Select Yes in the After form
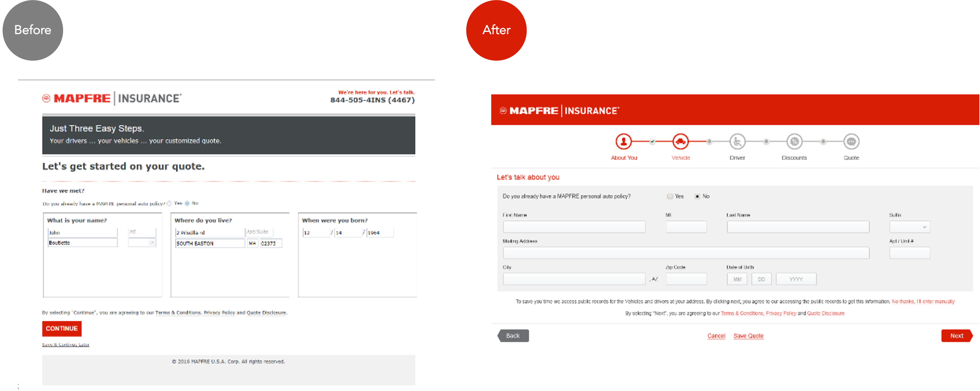The height and width of the screenshot is (391, 980). pyautogui.click(x=670, y=197)
